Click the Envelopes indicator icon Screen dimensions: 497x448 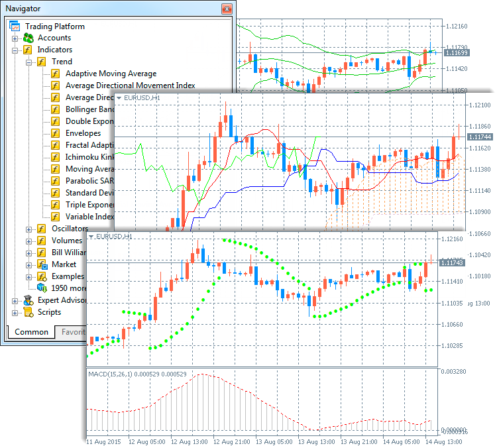coord(56,133)
